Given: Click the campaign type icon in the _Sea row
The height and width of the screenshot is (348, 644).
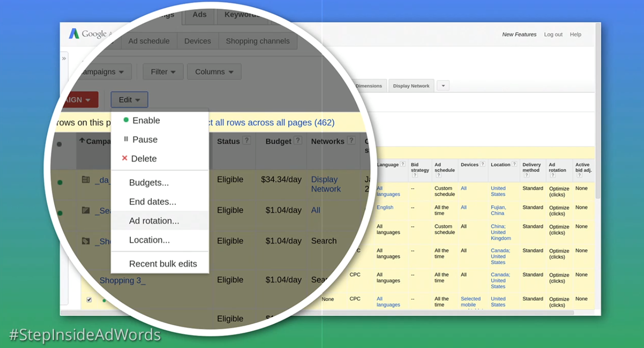Looking at the screenshot, I should (86, 210).
